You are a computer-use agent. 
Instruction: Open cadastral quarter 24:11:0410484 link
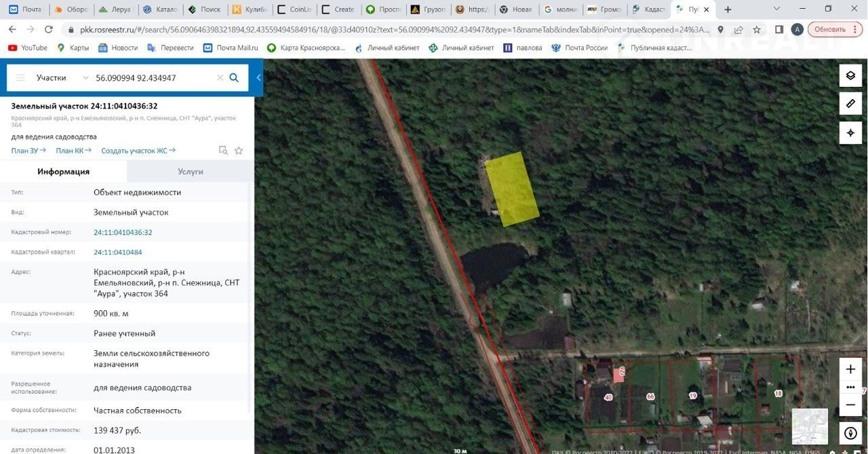pyautogui.click(x=118, y=252)
